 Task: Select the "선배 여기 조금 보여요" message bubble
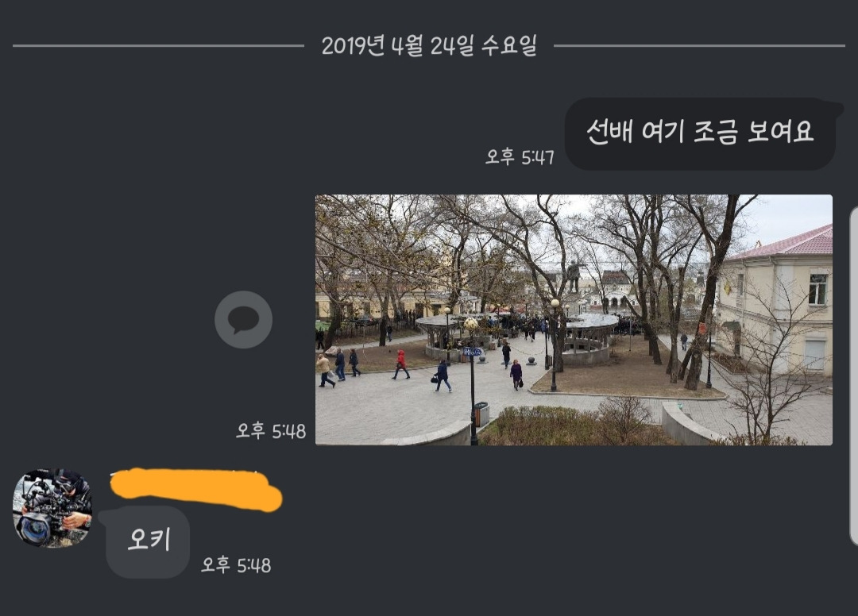point(700,134)
